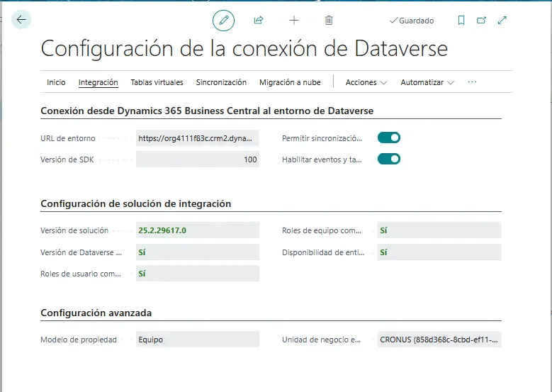Click the pencil edit icon

tap(223, 20)
